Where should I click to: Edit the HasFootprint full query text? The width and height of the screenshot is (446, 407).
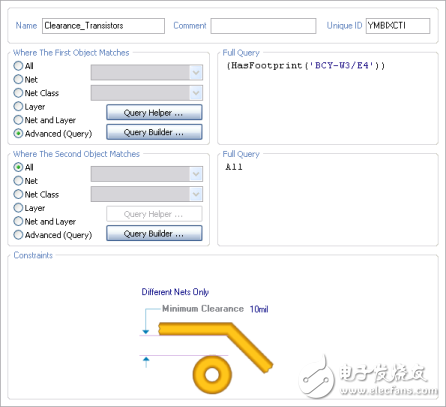(x=306, y=66)
